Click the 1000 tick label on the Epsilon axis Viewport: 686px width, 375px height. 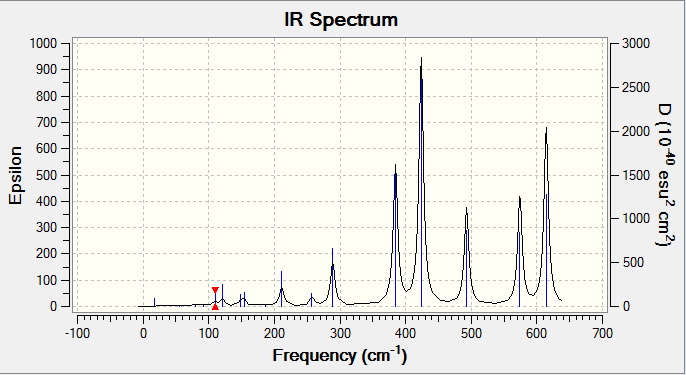43,43
